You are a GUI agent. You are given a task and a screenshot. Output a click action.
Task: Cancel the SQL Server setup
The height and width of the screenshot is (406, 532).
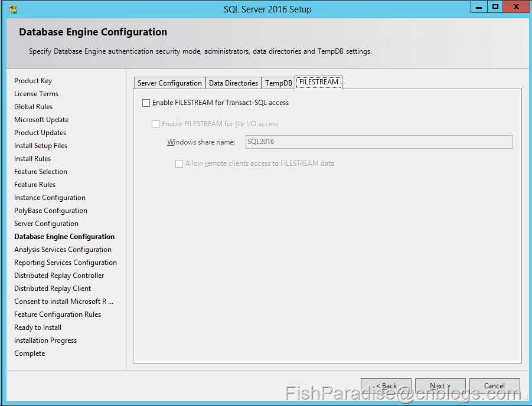point(494,386)
